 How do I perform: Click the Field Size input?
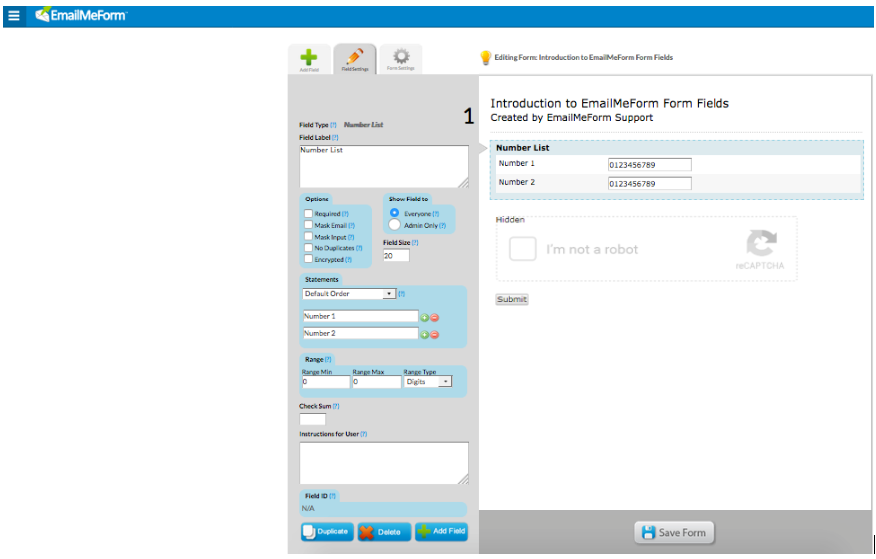coord(396,255)
